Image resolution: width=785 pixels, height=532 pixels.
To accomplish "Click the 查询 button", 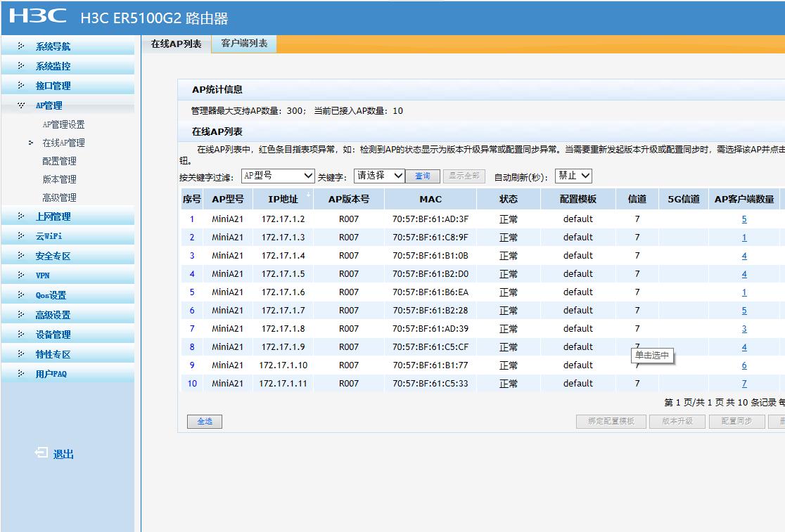I will tap(422, 176).
